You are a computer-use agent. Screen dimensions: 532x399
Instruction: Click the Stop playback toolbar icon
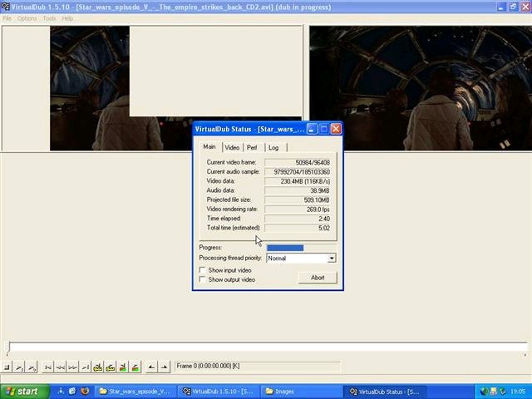7,367
